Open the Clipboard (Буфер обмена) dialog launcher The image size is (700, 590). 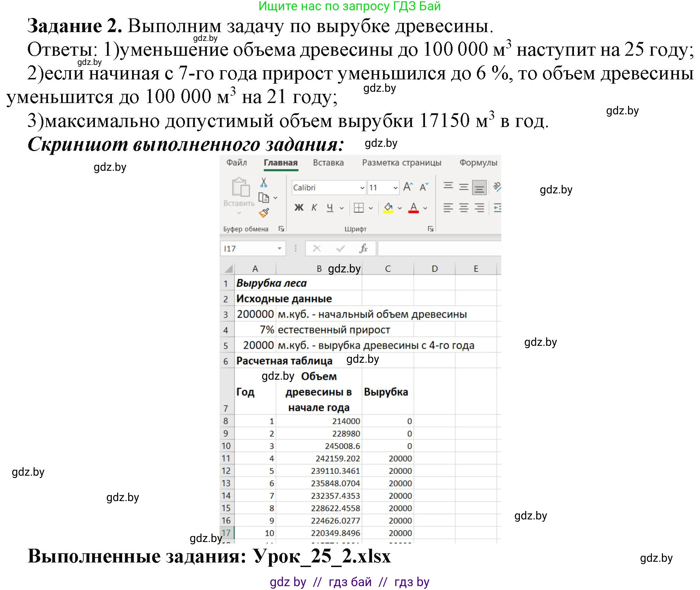(x=281, y=229)
